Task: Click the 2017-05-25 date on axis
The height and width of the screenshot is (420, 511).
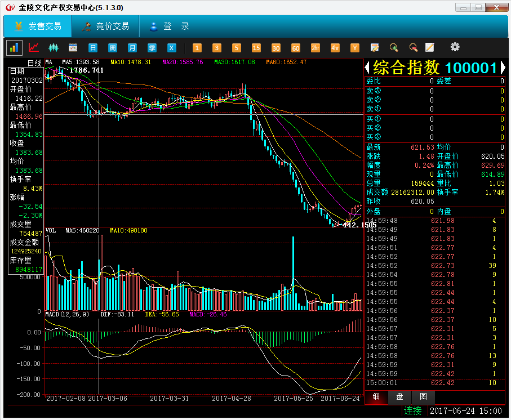Action: [x=294, y=399]
